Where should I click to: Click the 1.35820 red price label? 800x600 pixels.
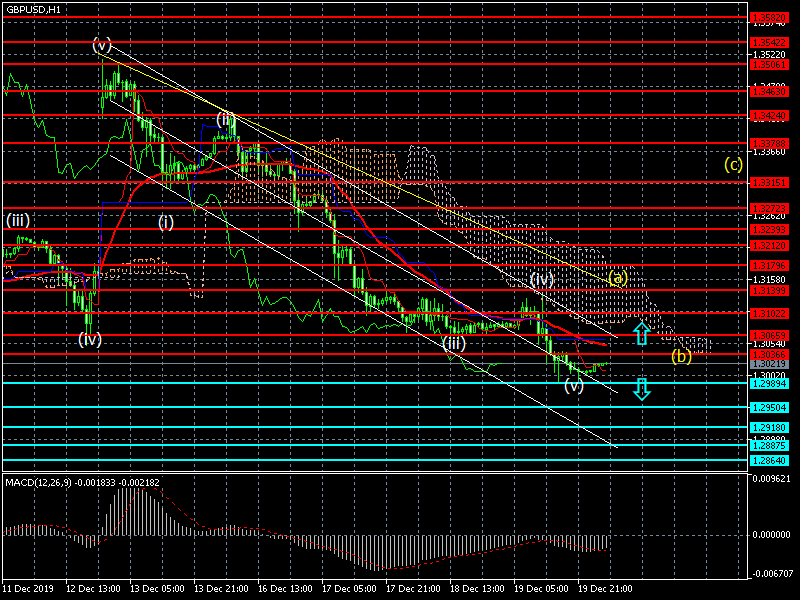coord(769,17)
